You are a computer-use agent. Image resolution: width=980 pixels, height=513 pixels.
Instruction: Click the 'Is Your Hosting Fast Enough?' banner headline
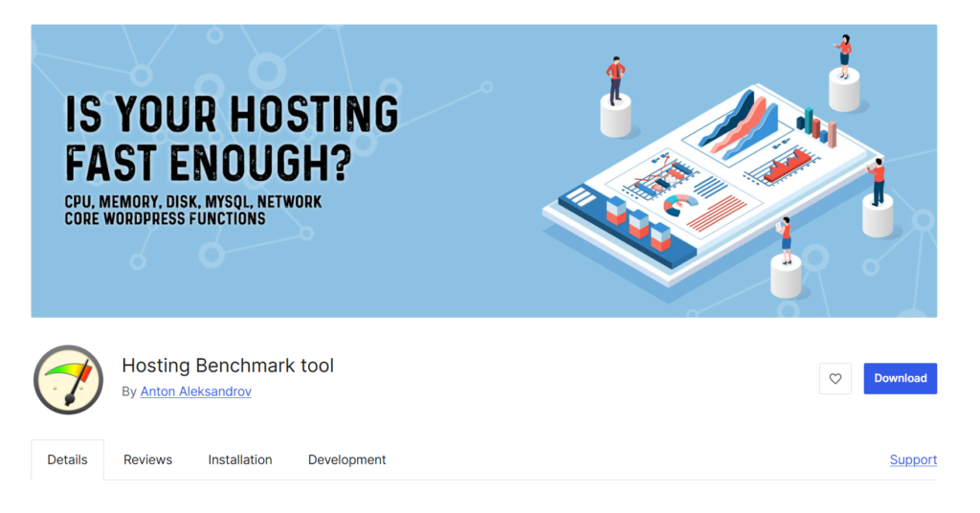tap(231, 139)
